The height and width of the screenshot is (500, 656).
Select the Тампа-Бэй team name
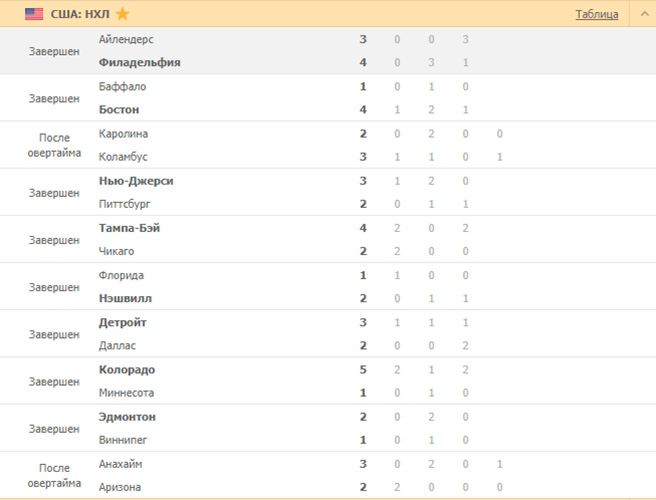click(x=129, y=228)
